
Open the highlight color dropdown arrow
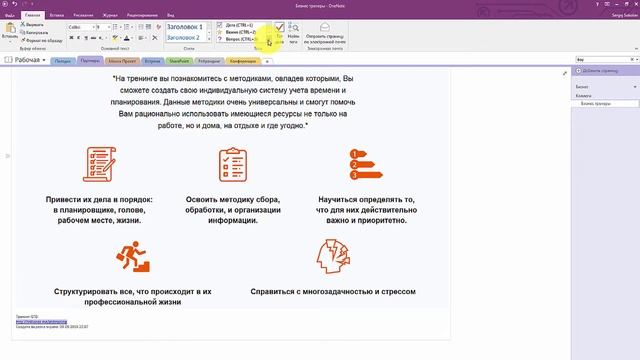120,38
